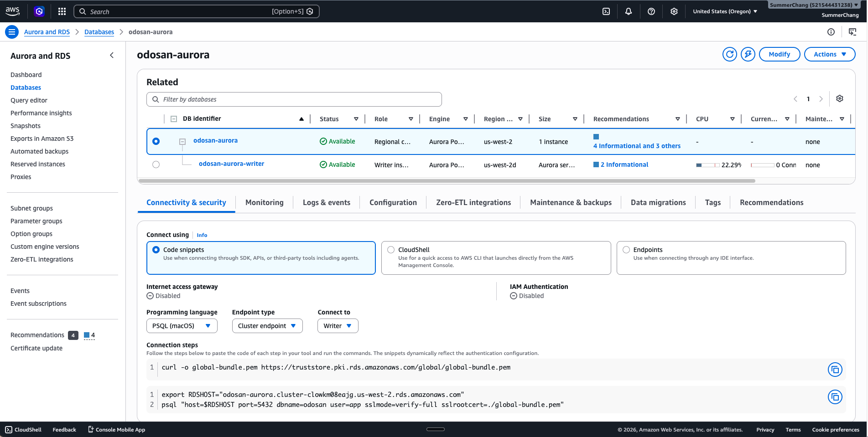
Task: Collapse the Aurora and RDS sidebar
Action: [x=112, y=55]
